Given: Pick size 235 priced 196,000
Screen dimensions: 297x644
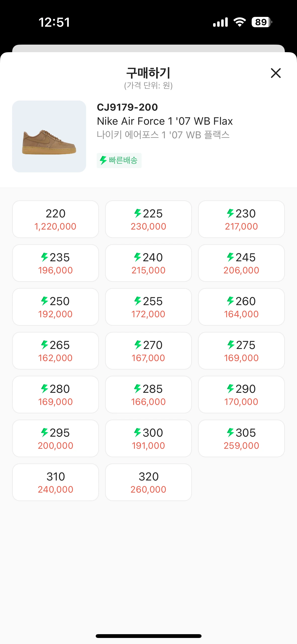Looking at the screenshot, I should [55, 263].
